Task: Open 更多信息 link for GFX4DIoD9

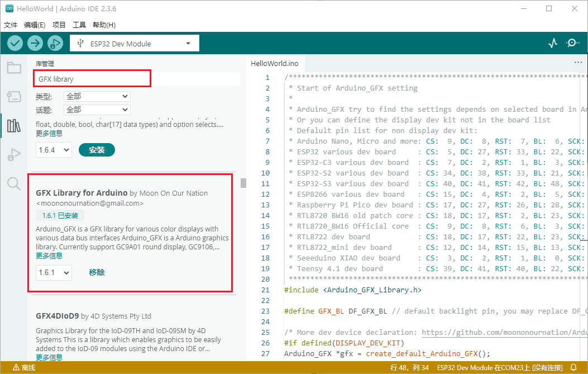Action: point(49,357)
